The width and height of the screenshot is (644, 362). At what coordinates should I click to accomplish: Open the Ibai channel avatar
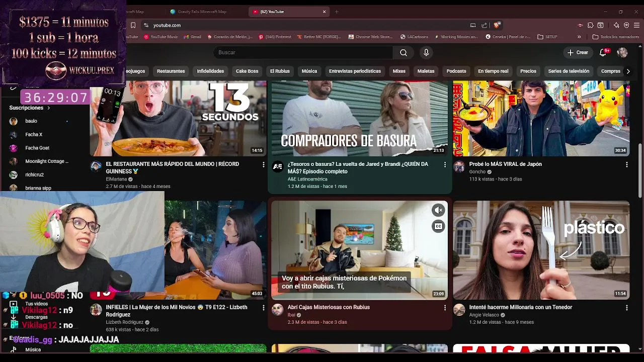pos(278,309)
